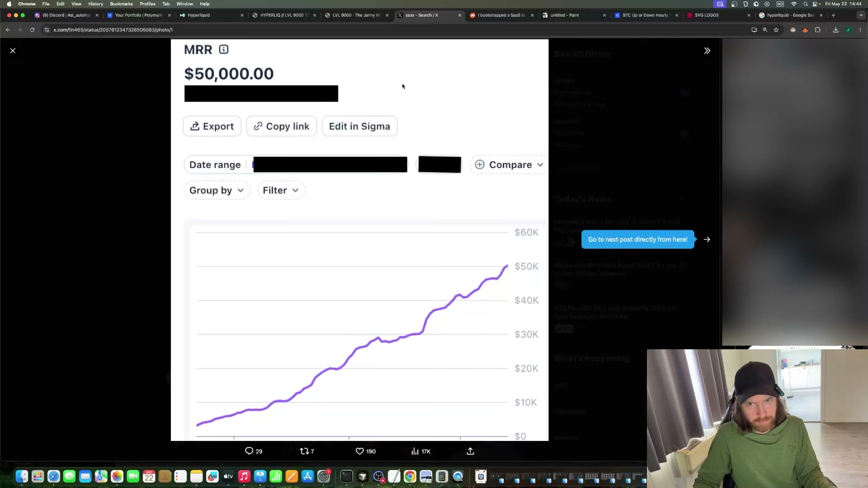Launch Safari from the Dock
This screenshot has height=488, width=868.
[x=53, y=476]
